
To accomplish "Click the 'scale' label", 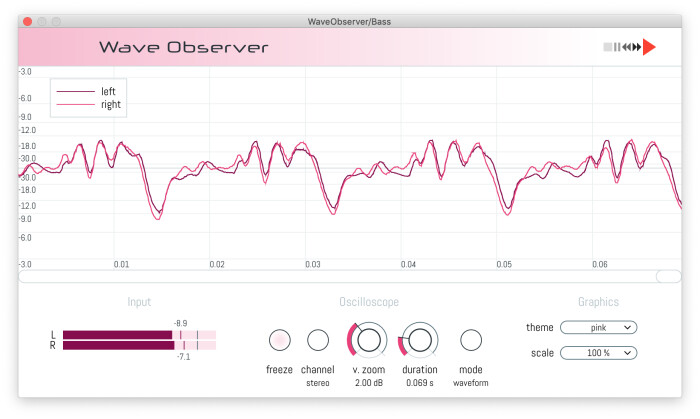I will tap(542, 353).
